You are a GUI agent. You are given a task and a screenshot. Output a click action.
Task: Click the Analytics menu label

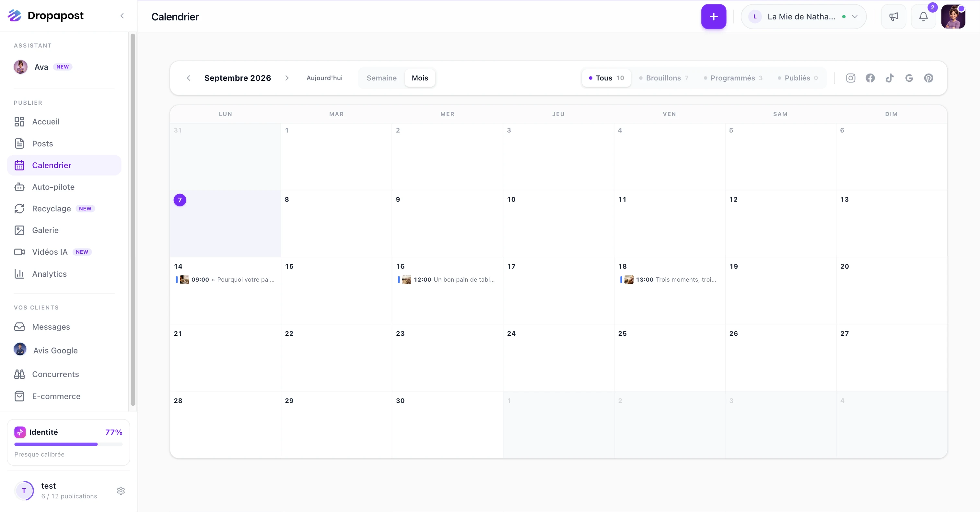tap(50, 274)
